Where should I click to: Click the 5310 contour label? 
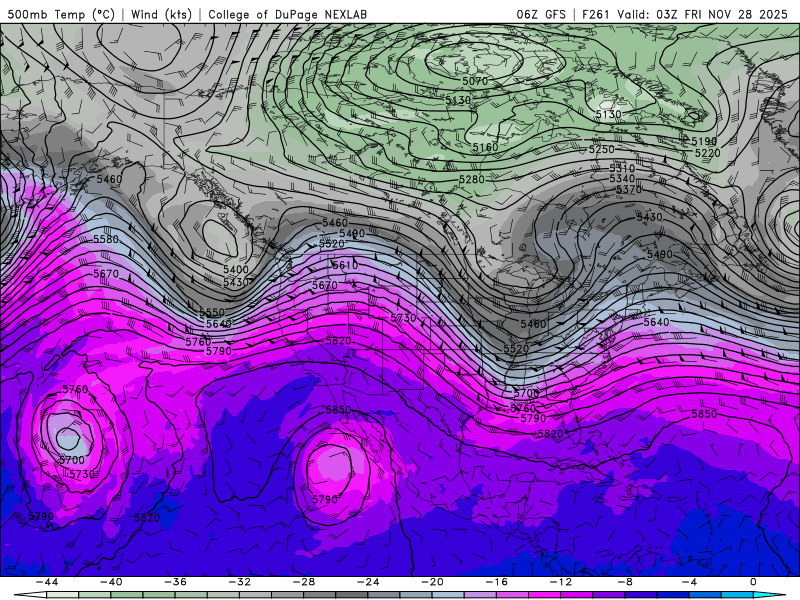(x=622, y=168)
